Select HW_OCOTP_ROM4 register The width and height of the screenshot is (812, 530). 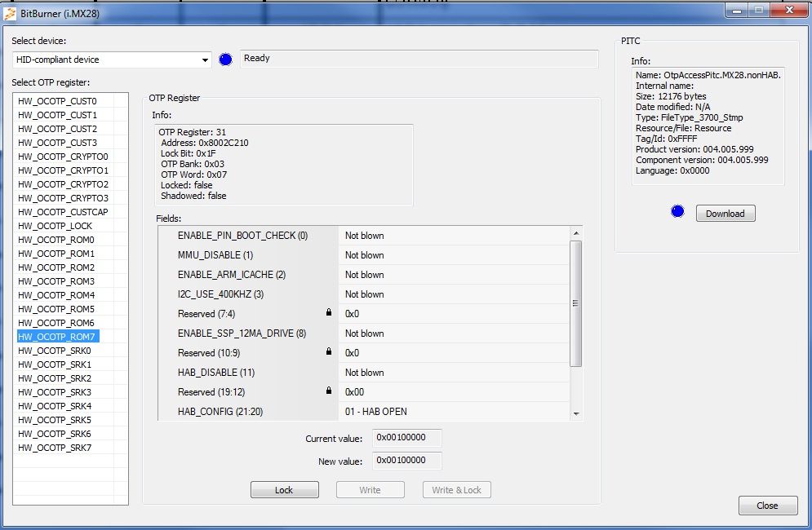point(56,295)
